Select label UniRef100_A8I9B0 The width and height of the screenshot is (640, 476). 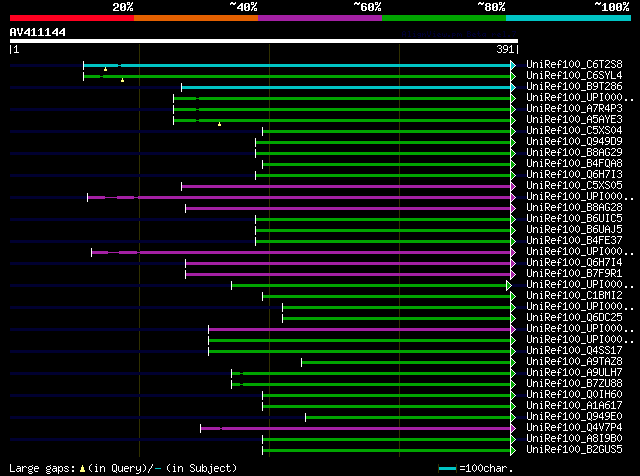click(x=574, y=439)
